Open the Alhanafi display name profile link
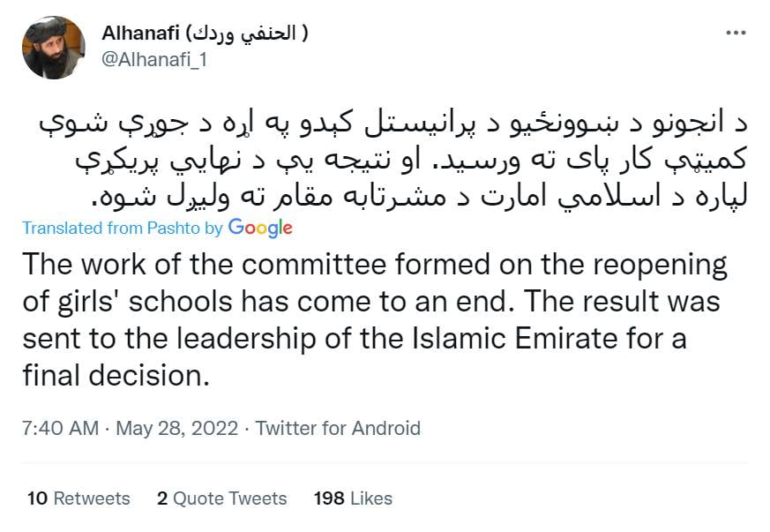 [x=141, y=34]
